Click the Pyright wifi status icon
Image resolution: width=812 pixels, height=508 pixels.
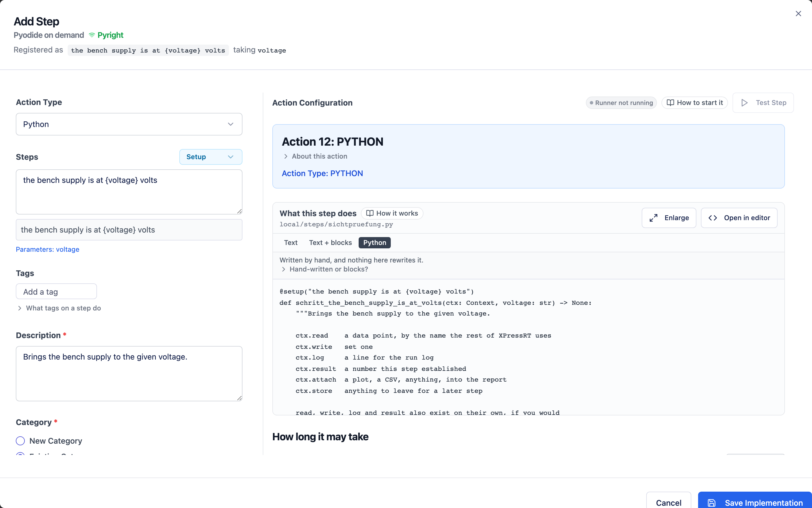[x=92, y=35]
